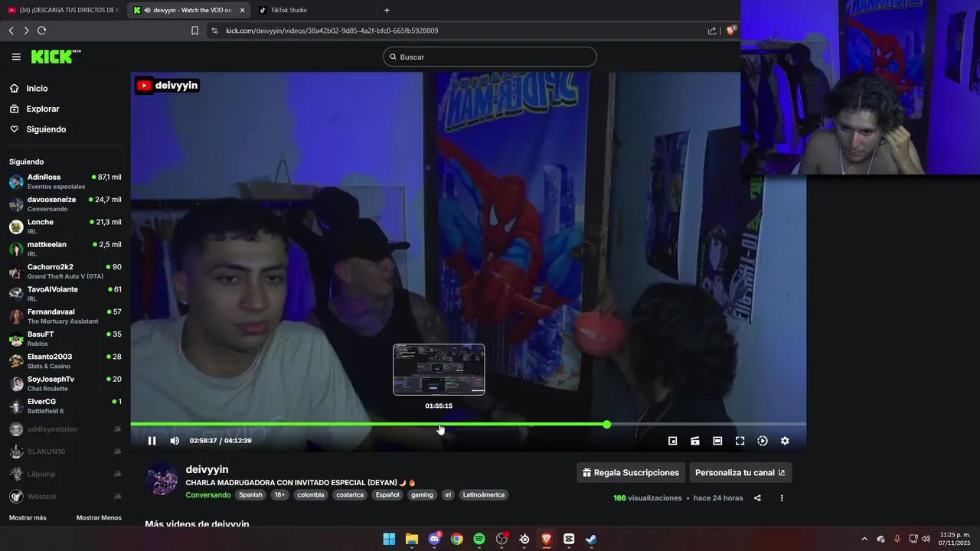Image resolution: width=980 pixels, height=551 pixels.
Task: Reload the current page
Action: click(x=41, y=31)
